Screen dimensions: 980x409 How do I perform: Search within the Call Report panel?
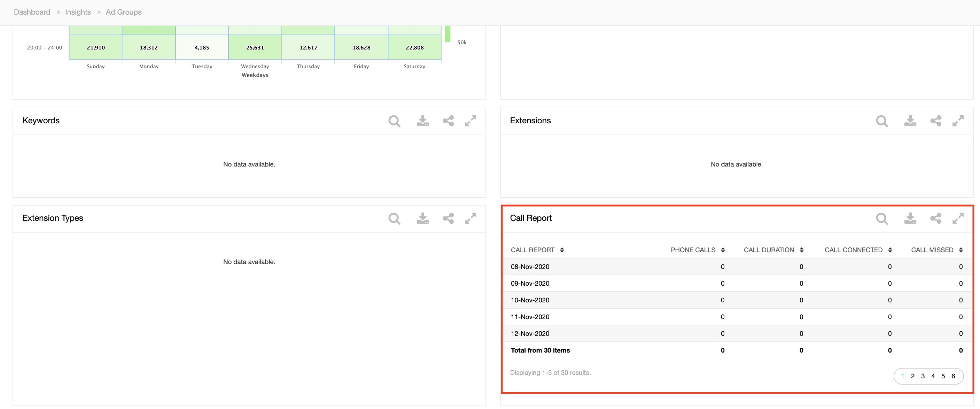tap(881, 218)
